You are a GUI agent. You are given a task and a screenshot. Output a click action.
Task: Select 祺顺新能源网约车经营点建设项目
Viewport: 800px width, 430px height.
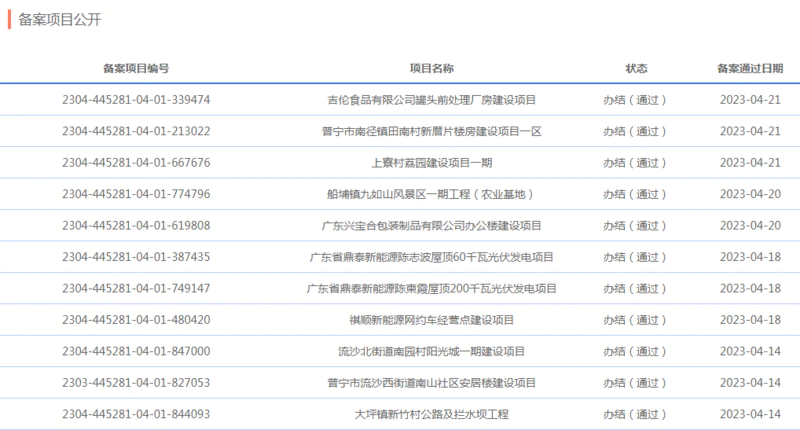[431, 320]
